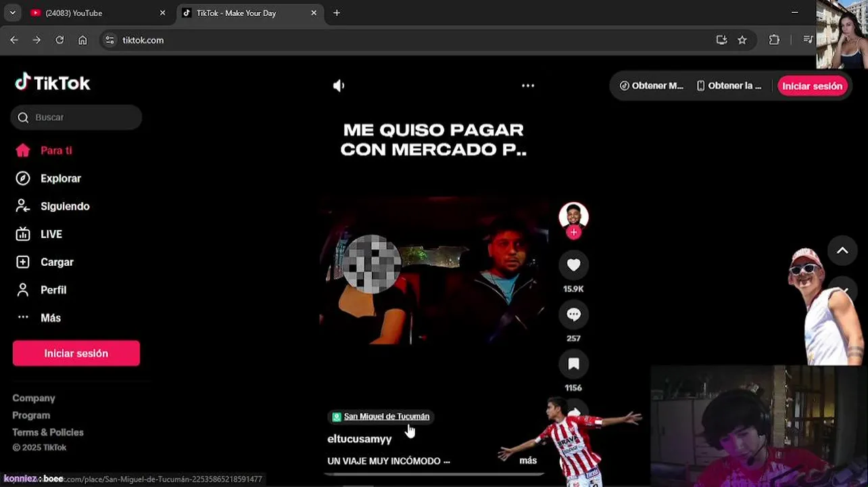Open a new browser tab
The width and height of the screenshot is (868, 487).
point(337,13)
